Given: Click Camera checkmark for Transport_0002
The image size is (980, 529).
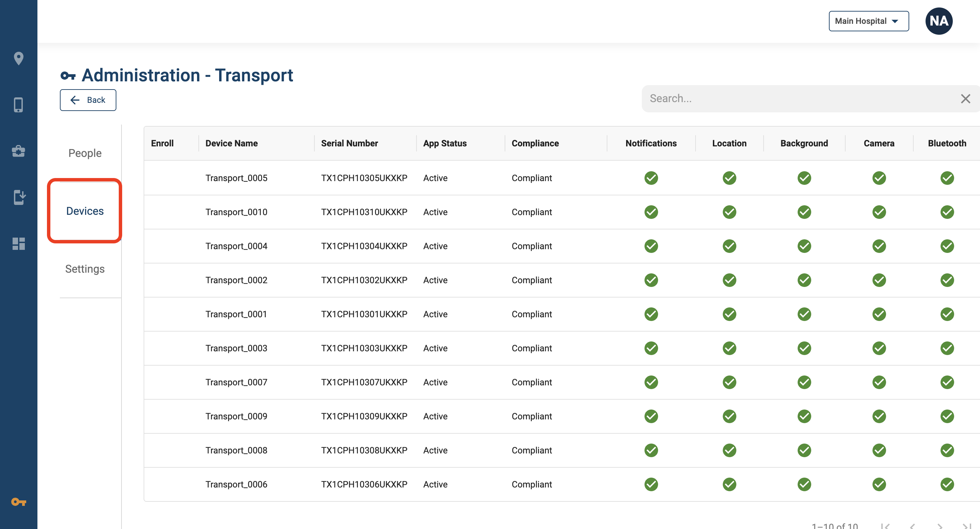Looking at the screenshot, I should (x=879, y=280).
